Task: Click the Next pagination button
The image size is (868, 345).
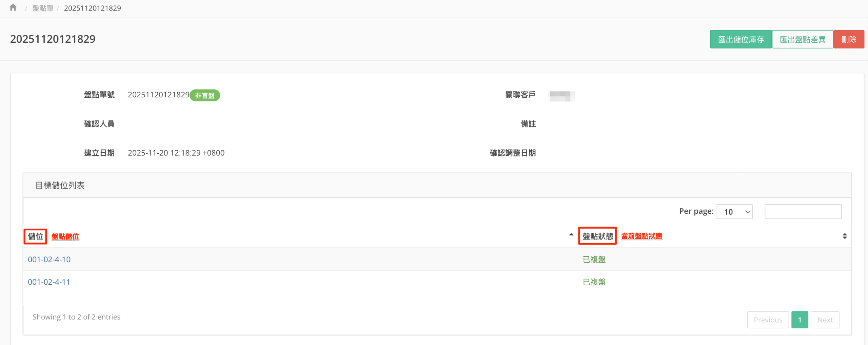Action: pyautogui.click(x=825, y=320)
